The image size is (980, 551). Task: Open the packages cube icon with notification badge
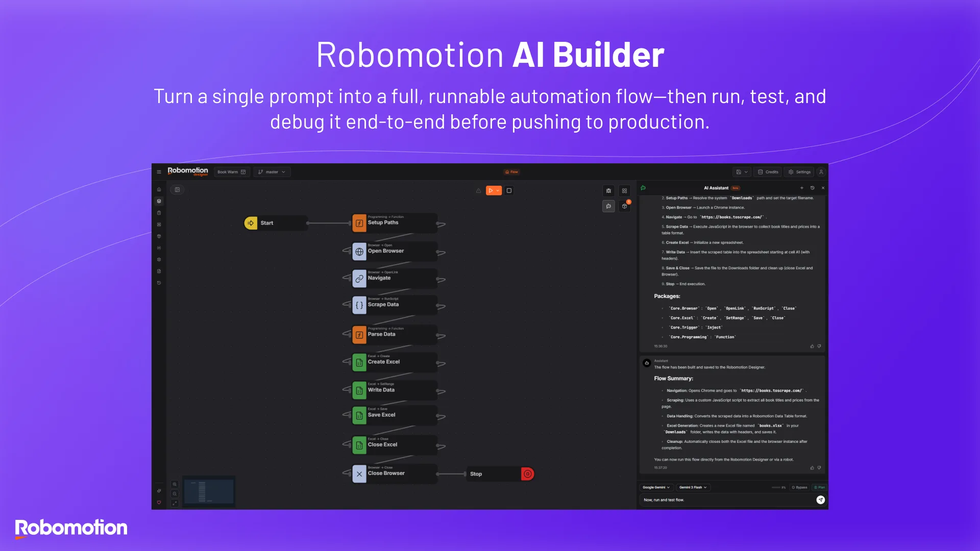coord(624,206)
